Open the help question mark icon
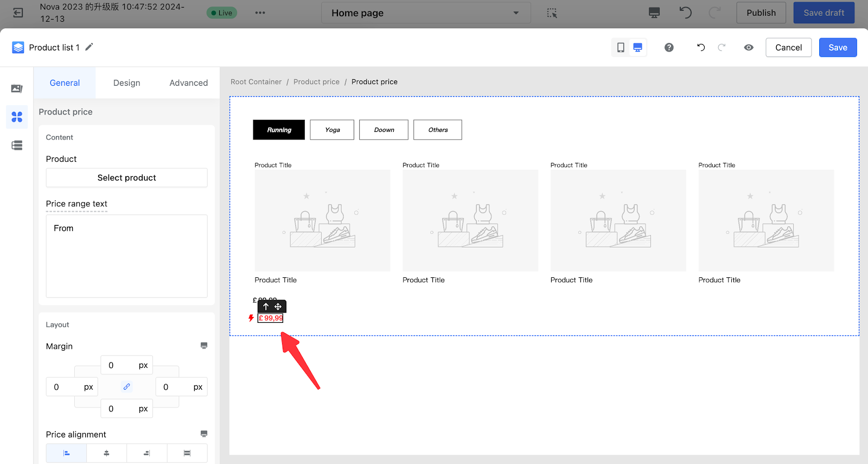Viewport: 868px width, 464px height. [669, 48]
